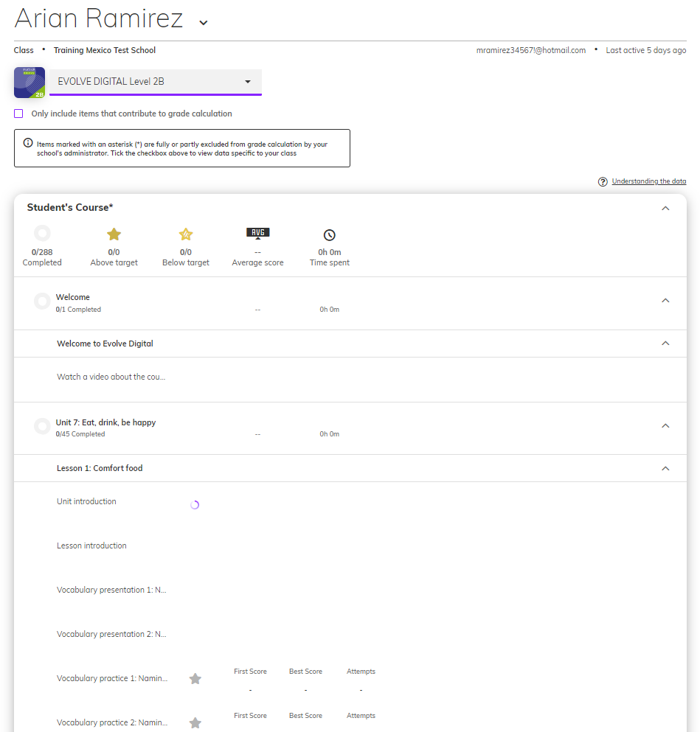Screen dimensions: 700x732
Task: Click the grey star for Vocabulary practice 2
Action: 195,722
